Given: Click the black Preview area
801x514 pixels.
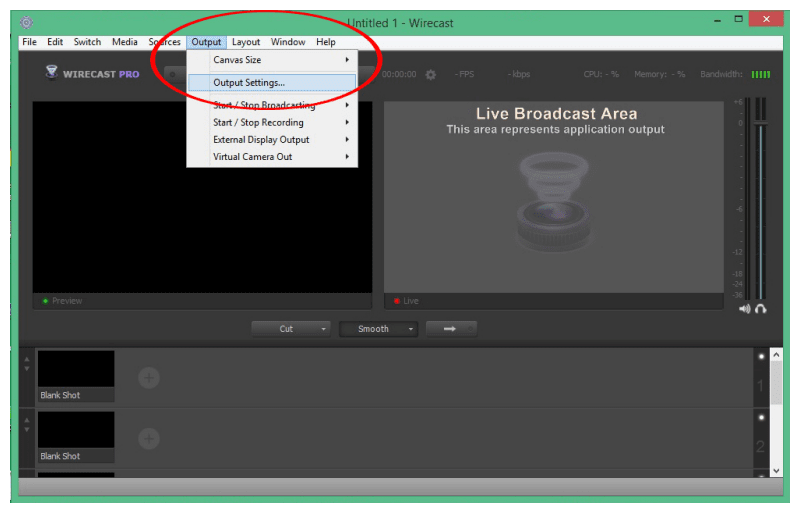Looking at the screenshot, I should coord(202,197).
